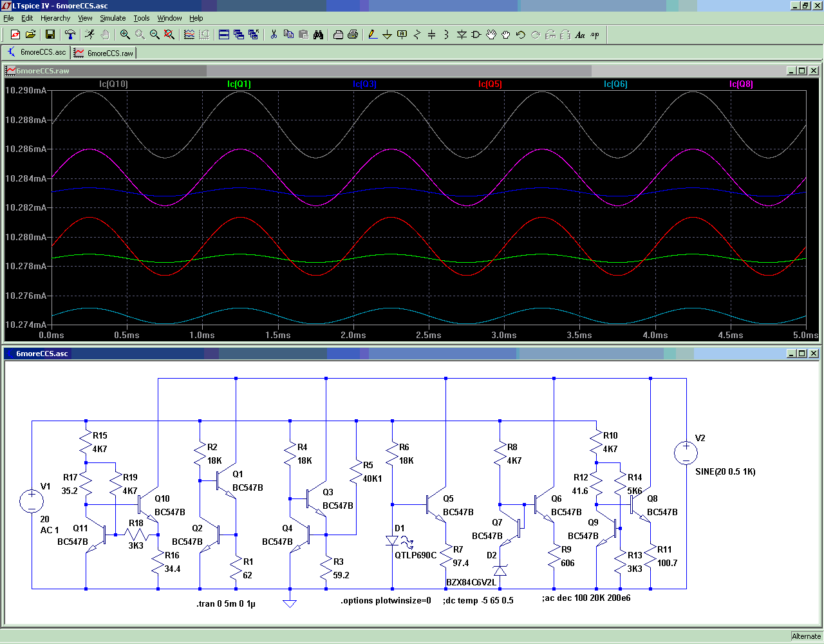
Task: Place a Diode from the toolbar
Action: tap(462, 35)
